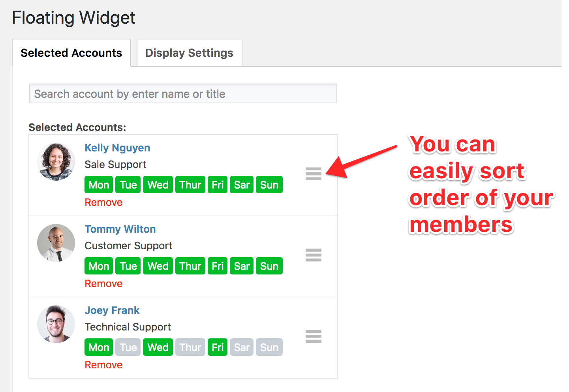Click Tommy Wilton's profile picture
This screenshot has height=392, width=569.
tap(56, 243)
